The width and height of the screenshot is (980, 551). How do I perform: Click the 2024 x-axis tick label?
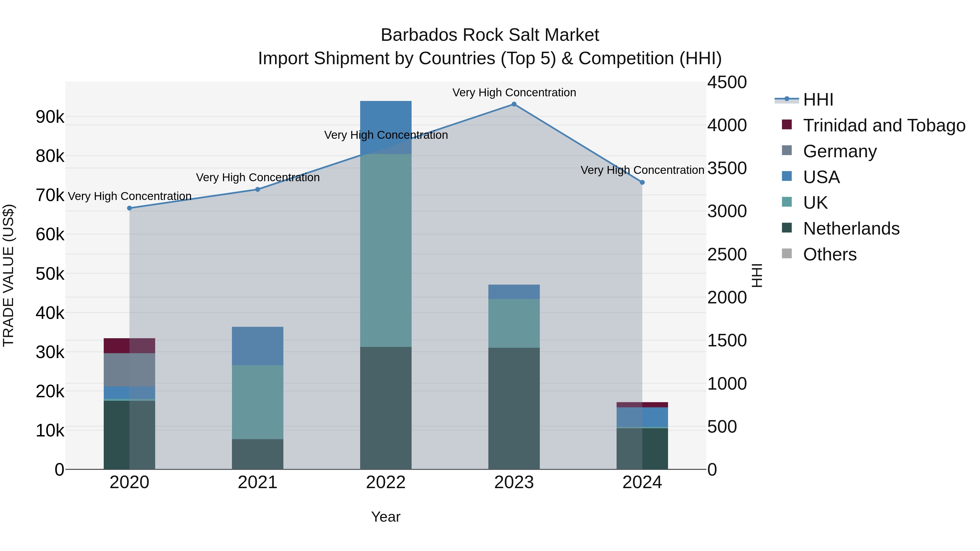tap(642, 482)
